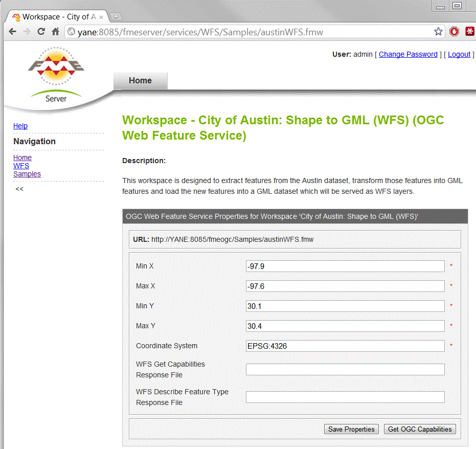Click the Save Properties button
This screenshot has height=449, width=476.
point(351,429)
